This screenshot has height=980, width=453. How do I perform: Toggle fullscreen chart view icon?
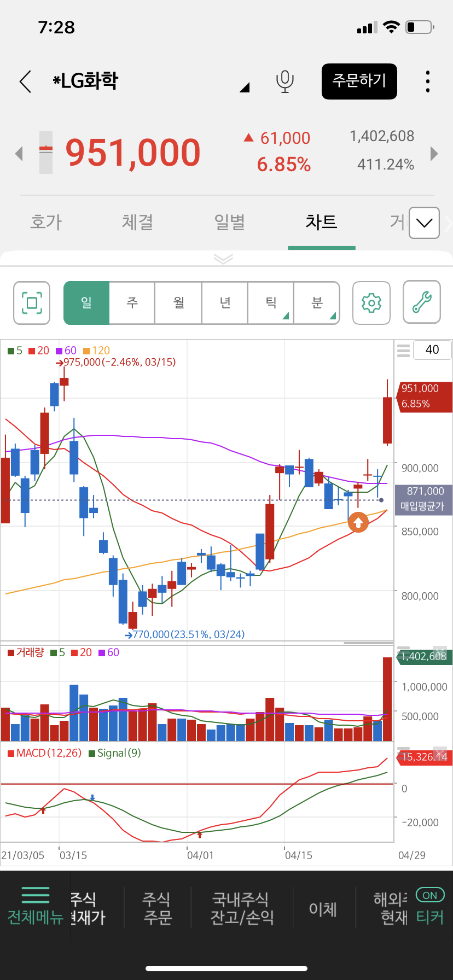click(x=32, y=302)
